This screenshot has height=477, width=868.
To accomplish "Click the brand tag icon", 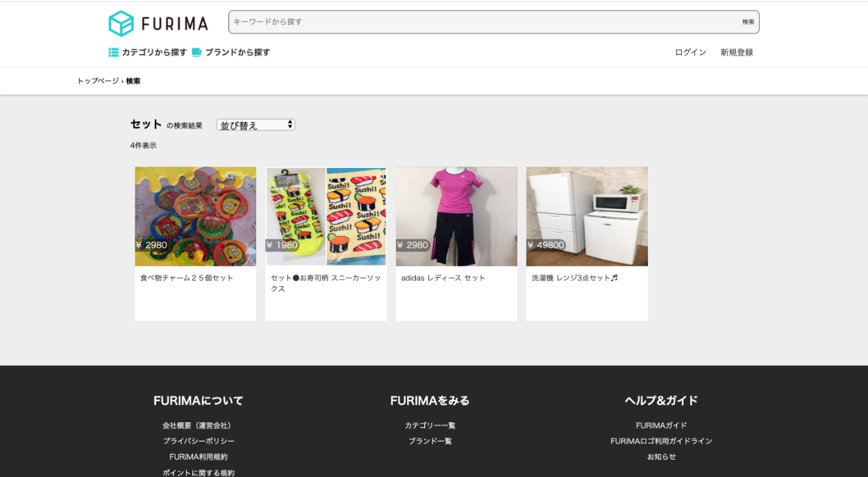I will 197,52.
